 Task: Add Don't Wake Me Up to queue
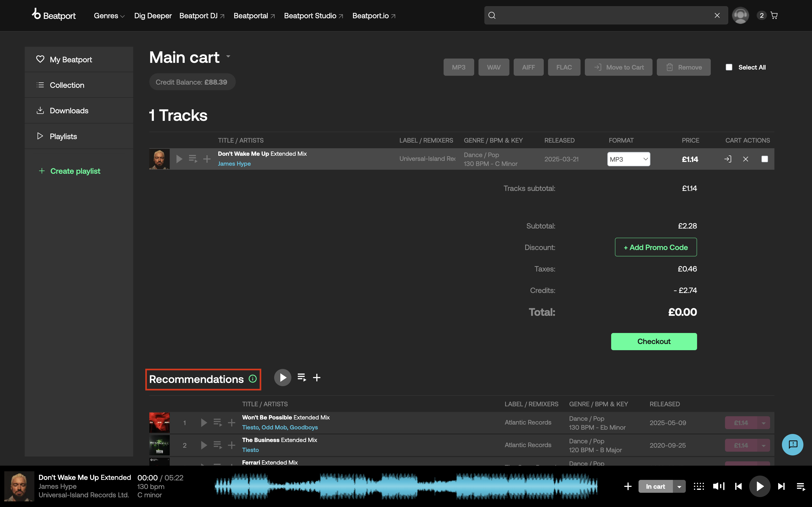193,159
